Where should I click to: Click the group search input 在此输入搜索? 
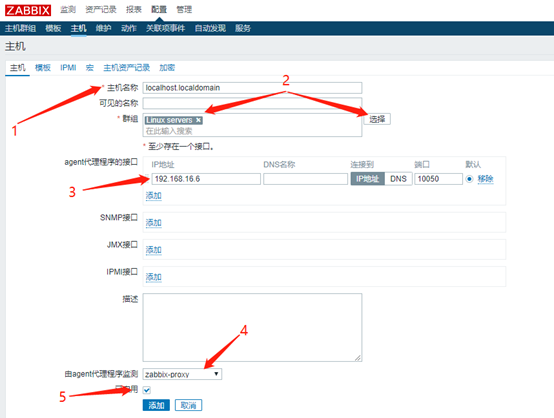coord(252,131)
